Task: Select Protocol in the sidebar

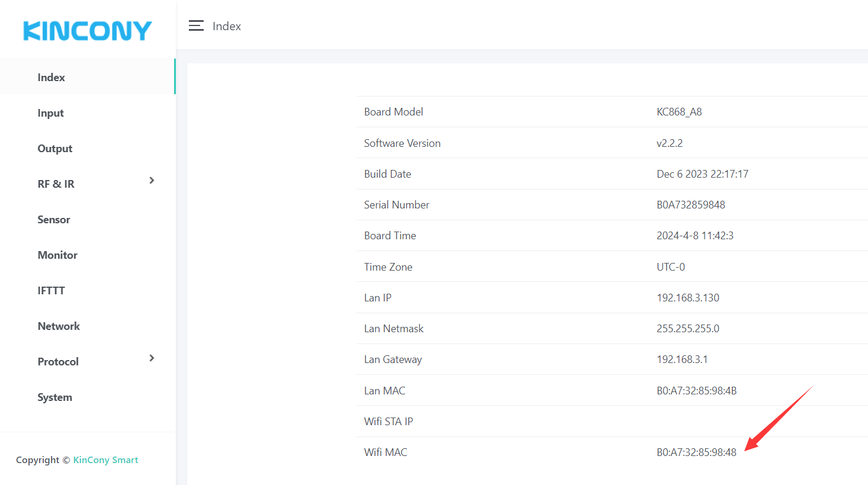Action: coord(58,362)
